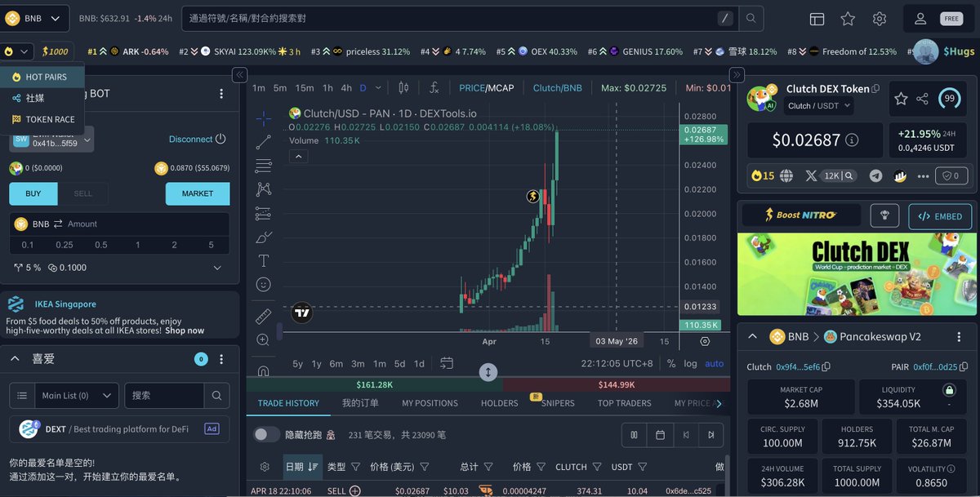Select the forecast and measurement tool

coord(263,213)
